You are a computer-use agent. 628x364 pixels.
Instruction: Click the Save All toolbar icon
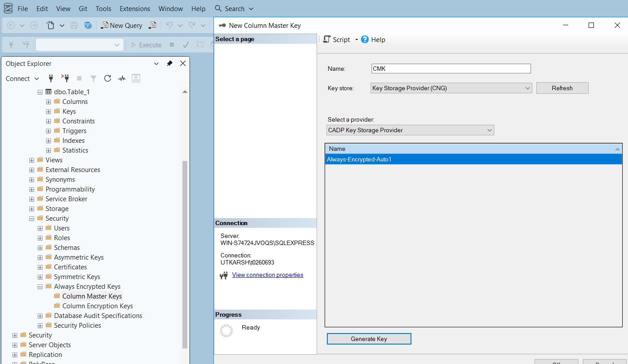[x=88, y=25]
